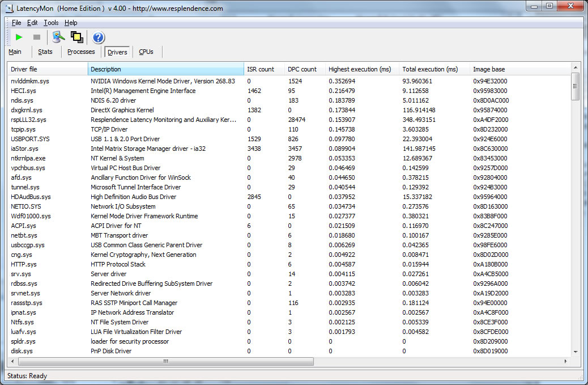The height and width of the screenshot is (385, 588).
Task: Open the Edit menu
Action: [32, 23]
